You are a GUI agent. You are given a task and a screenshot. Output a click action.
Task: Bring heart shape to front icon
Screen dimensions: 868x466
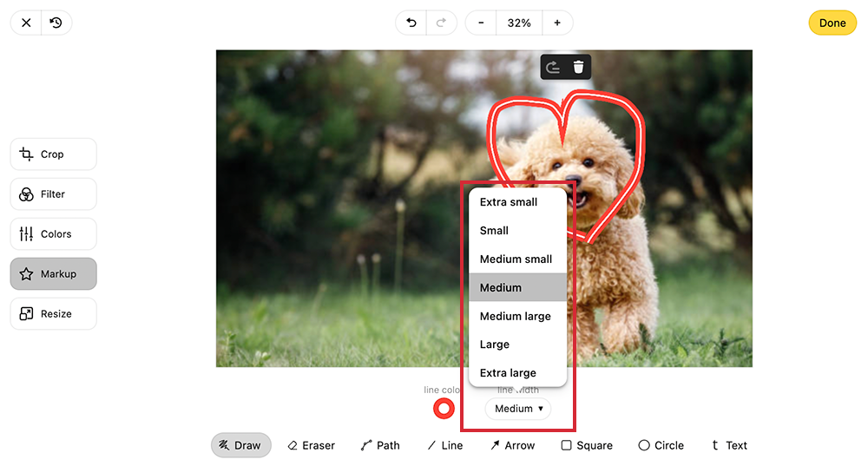552,67
